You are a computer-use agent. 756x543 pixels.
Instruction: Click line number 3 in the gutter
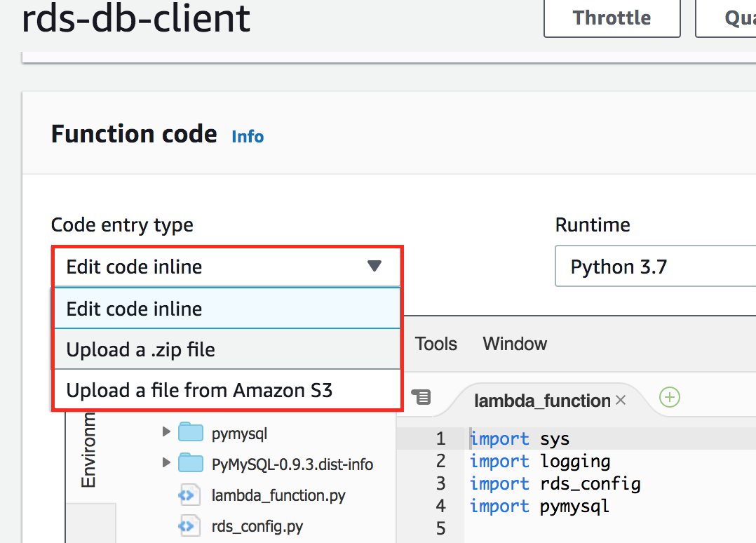coord(440,483)
